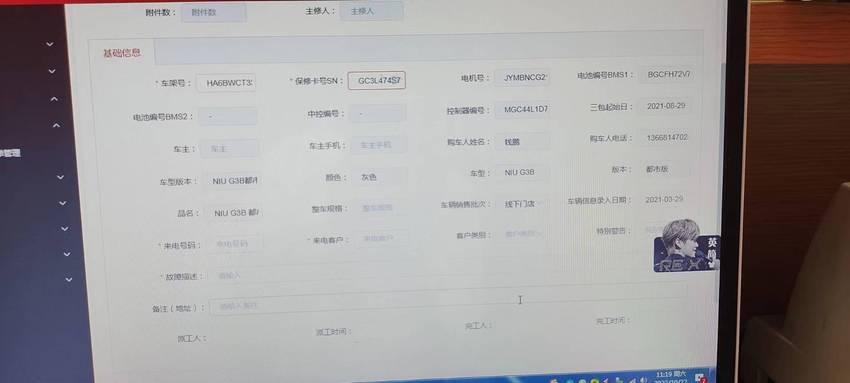Screen dimensions: 850x383
Task: Focus the 来电客户 input field
Action: click(381, 238)
